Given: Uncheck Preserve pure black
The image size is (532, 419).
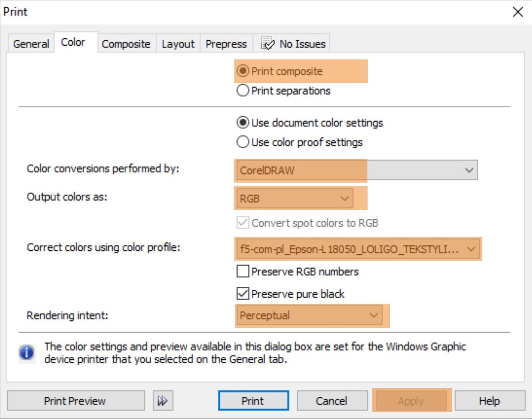Looking at the screenshot, I should [243, 294].
